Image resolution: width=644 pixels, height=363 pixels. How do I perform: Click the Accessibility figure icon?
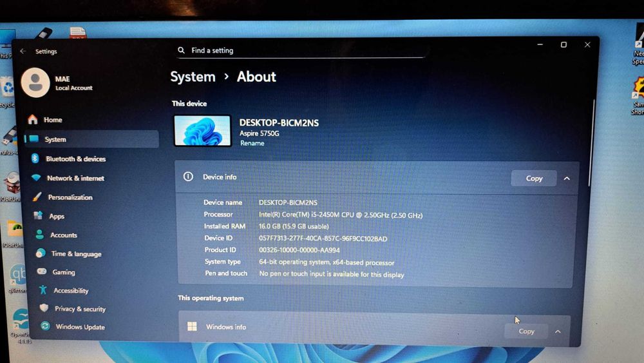click(x=43, y=290)
